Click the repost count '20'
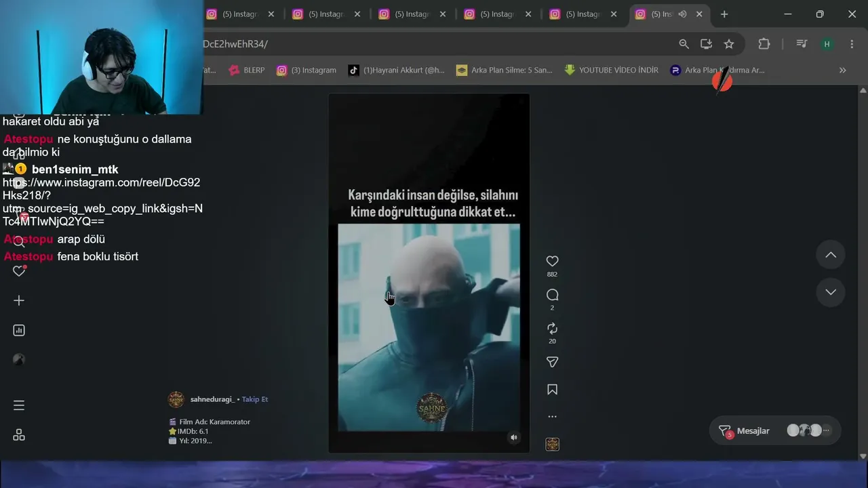 click(552, 342)
